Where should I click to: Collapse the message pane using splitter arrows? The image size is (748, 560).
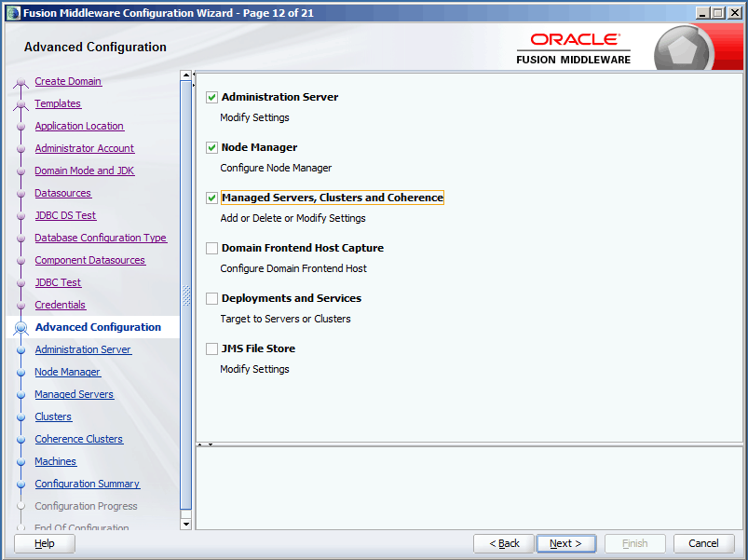[211, 444]
